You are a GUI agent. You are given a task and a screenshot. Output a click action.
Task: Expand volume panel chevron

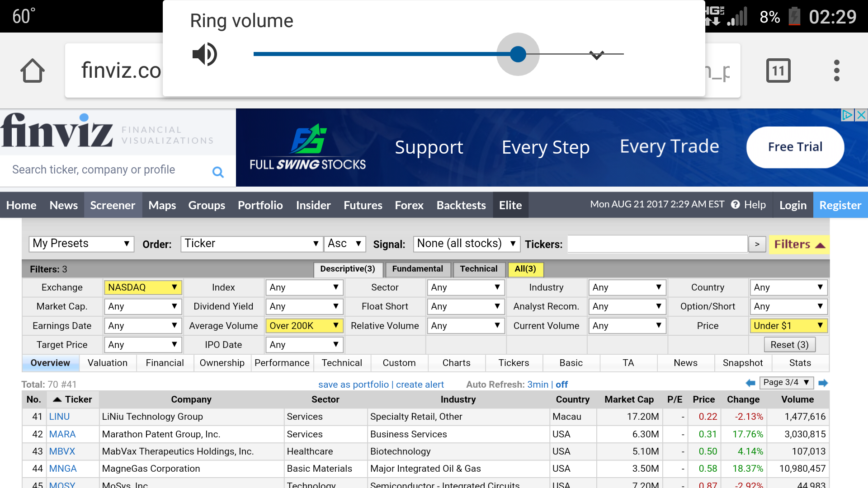click(x=597, y=55)
